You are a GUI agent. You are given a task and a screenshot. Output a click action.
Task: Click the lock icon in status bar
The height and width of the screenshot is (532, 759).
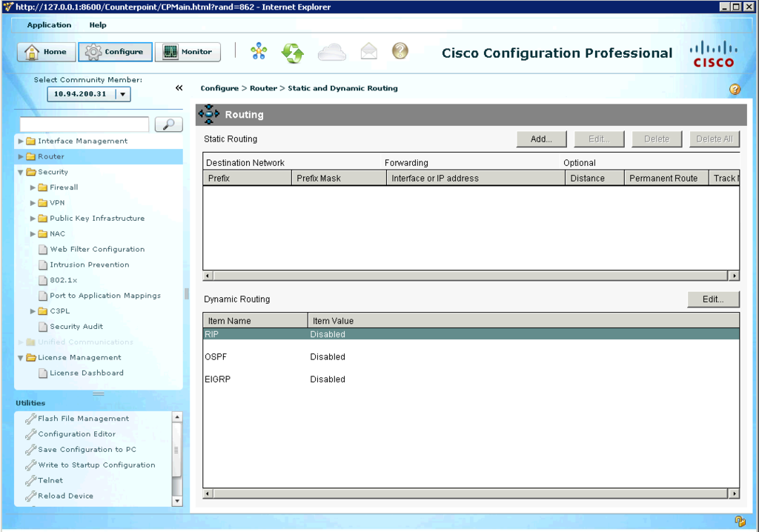point(740,521)
